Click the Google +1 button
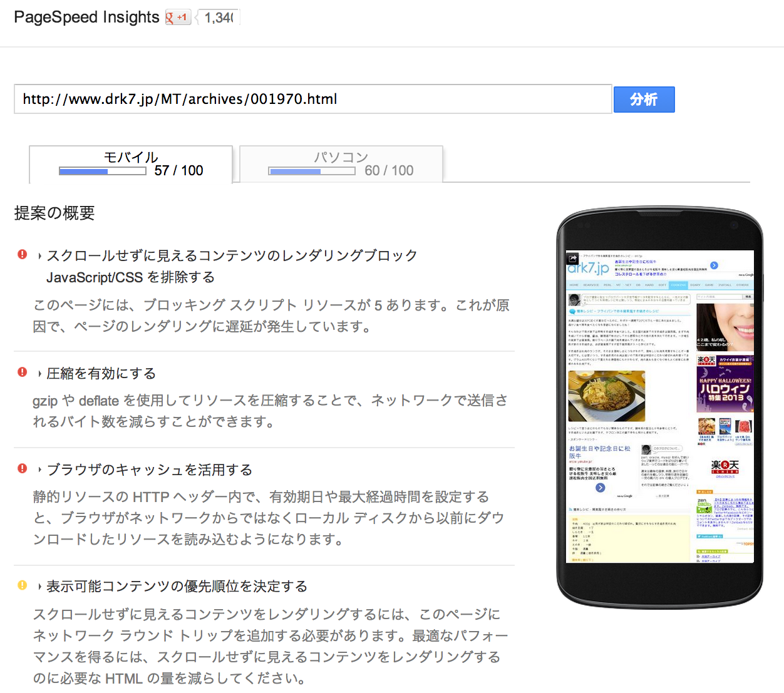This screenshot has width=784, height=693. [x=178, y=18]
